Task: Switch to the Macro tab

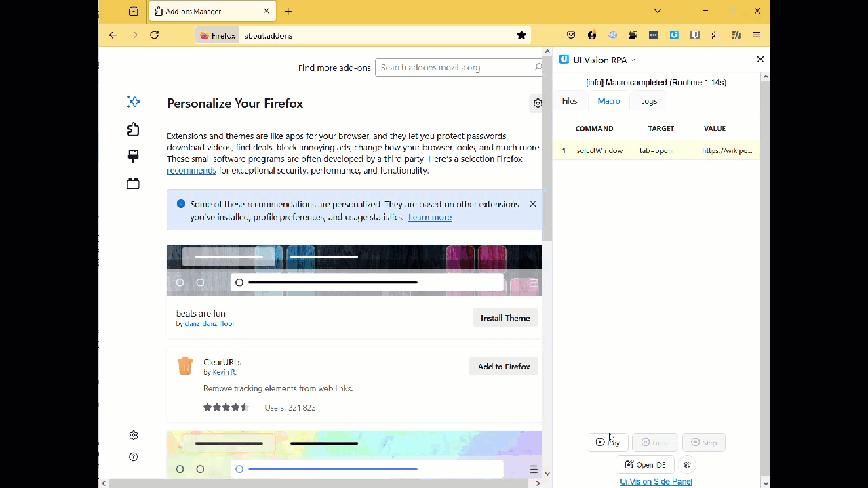Action: point(609,101)
